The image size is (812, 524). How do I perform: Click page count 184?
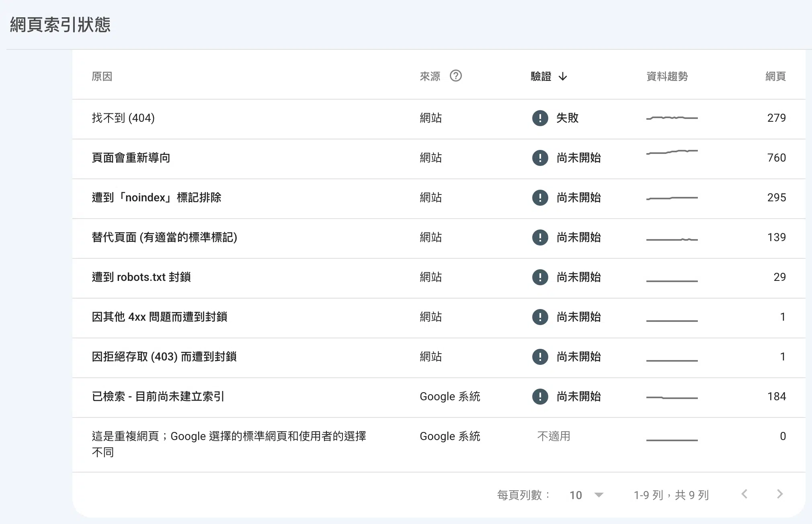tap(776, 397)
